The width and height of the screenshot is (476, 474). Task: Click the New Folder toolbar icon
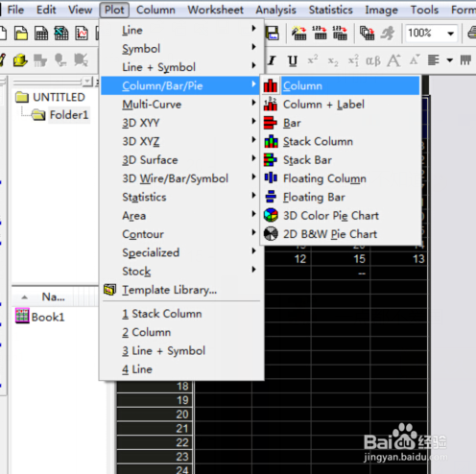click(x=21, y=34)
